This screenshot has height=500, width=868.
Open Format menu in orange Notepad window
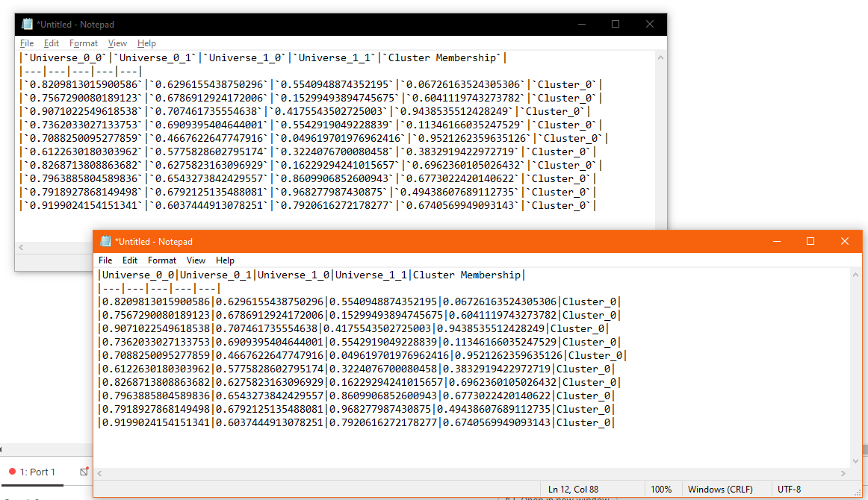coord(161,260)
